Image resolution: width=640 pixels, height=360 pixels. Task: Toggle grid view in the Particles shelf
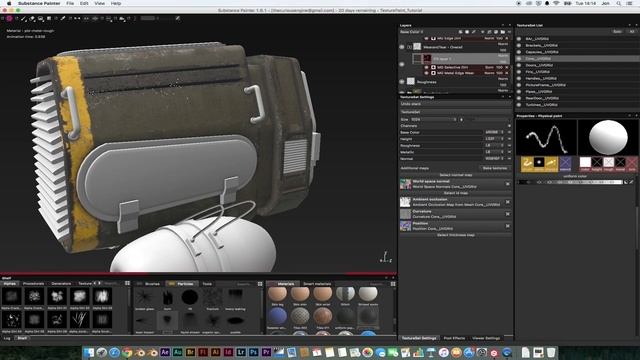[x=260, y=284]
